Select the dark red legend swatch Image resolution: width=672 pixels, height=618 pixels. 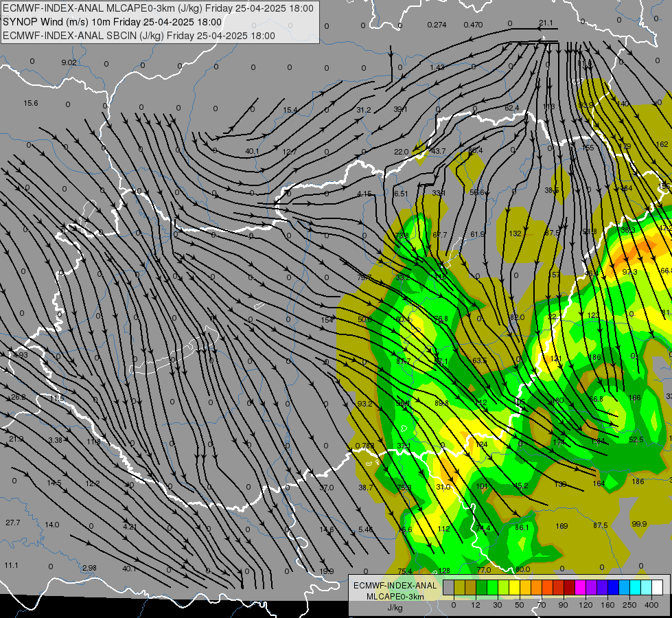click(x=569, y=588)
